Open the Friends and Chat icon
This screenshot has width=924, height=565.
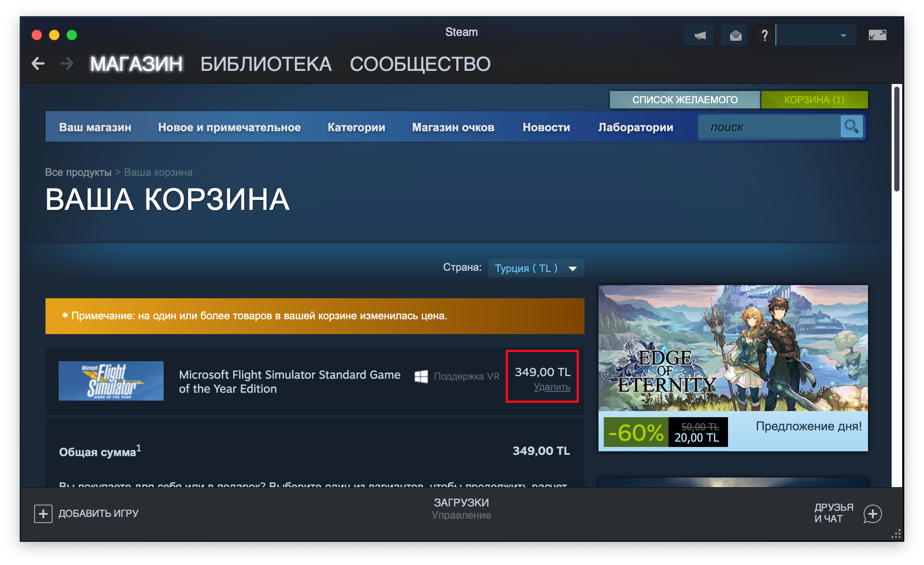click(x=872, y=514)
